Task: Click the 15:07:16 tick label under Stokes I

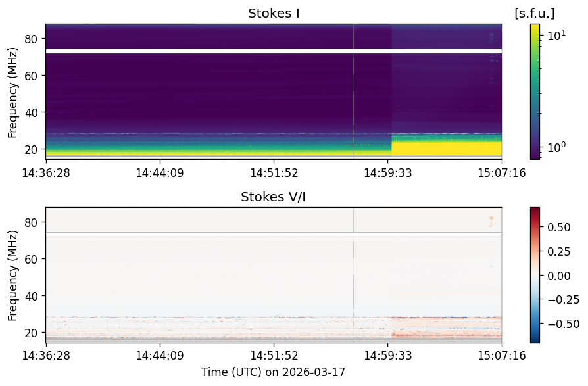Action: pyautogui.click(x=502, y=173)
